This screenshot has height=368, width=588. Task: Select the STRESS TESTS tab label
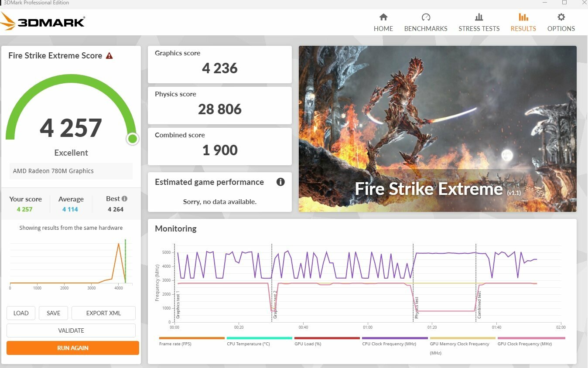(479, 29)
